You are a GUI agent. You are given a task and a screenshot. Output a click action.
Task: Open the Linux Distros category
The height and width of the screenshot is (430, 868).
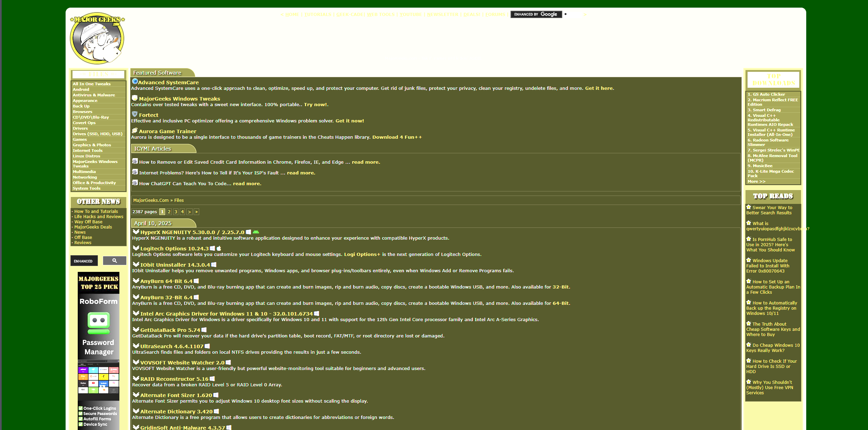86,156
